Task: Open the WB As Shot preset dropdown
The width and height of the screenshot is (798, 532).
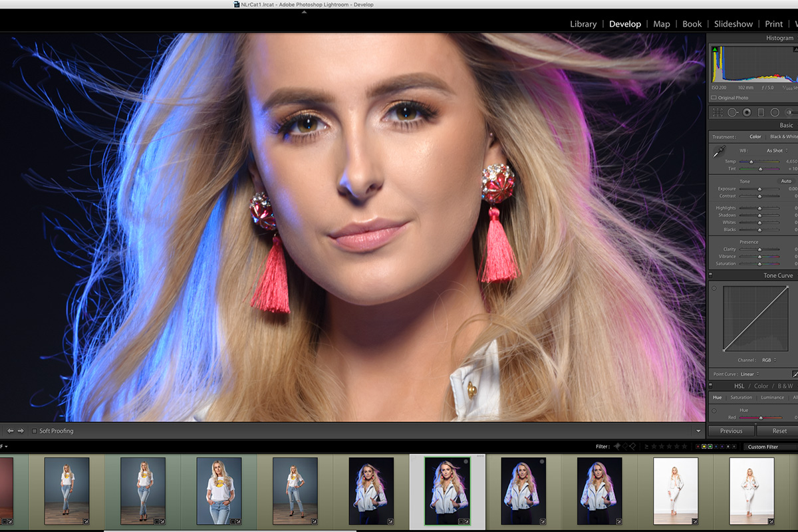Action: pos(777,151)
